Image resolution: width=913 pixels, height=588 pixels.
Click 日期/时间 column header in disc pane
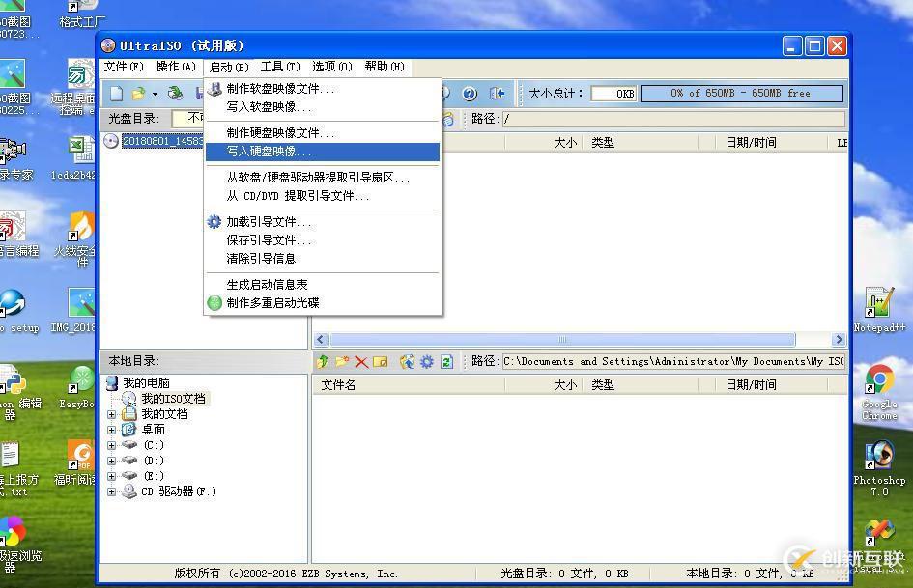coord(771,143)
